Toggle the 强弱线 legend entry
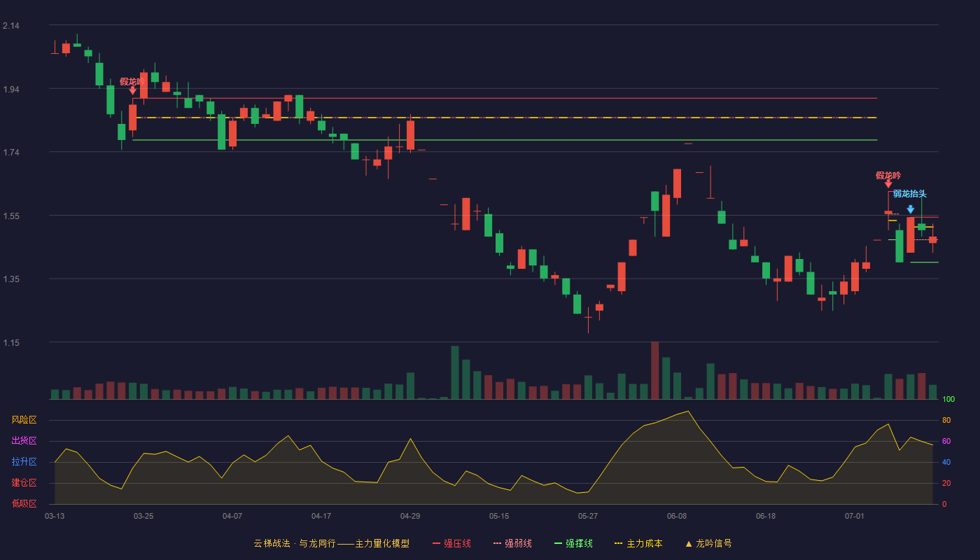 point(512,543)
